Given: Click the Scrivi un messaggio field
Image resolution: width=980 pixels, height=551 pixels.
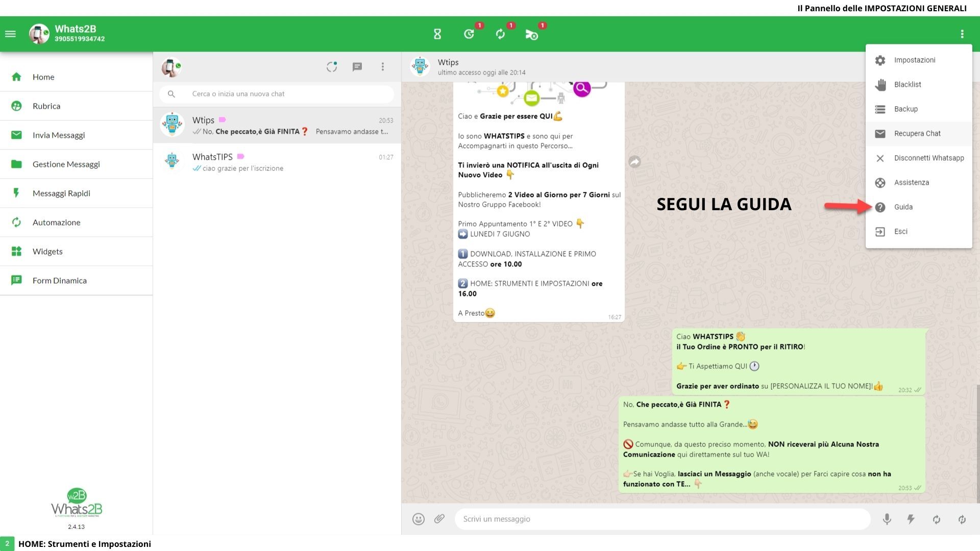Looking at the screenshot, I should (x=663, y=519).
